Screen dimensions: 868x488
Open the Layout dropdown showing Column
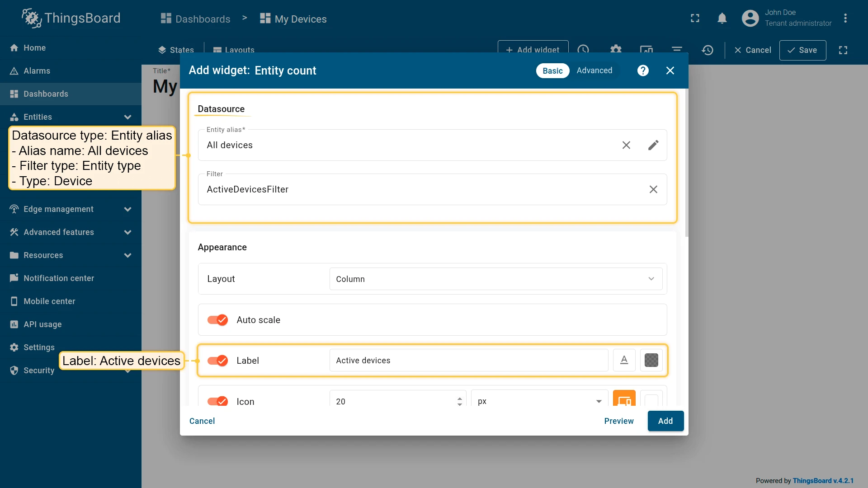tap(496, 279)
